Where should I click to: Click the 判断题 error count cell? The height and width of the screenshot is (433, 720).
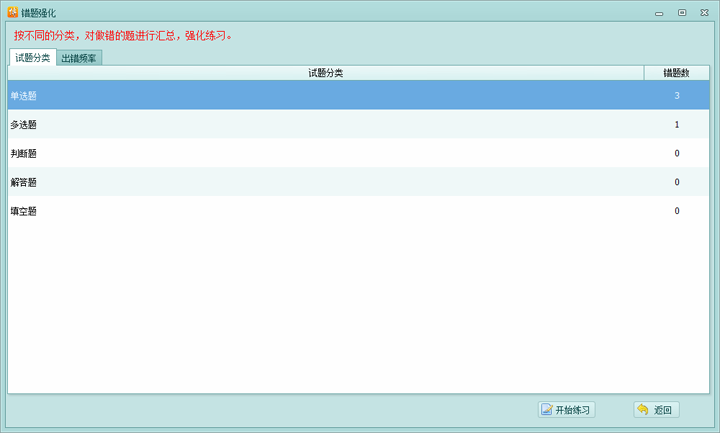677,154
